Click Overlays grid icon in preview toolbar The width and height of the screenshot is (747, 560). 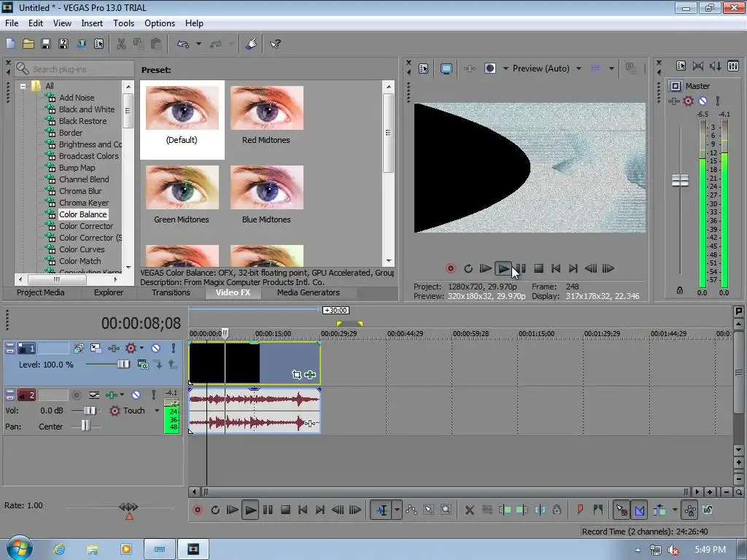pos(595,69)
